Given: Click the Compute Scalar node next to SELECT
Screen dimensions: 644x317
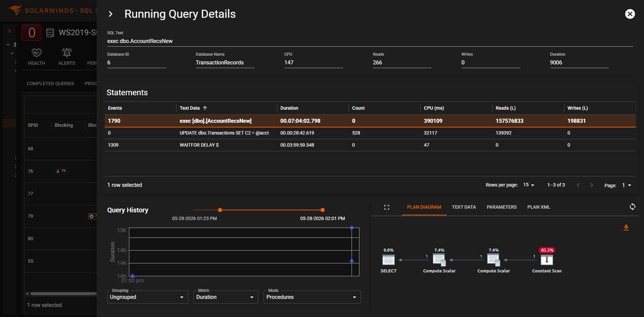Looking at the screenshot, I should pyautogui.click(x=439, y=260).
